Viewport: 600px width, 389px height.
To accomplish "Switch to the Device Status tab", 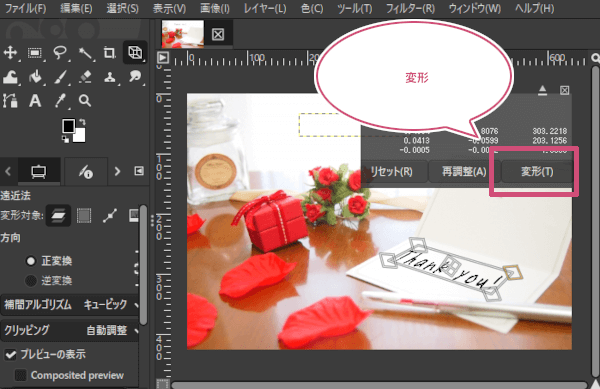I will [x=85, y=171].
